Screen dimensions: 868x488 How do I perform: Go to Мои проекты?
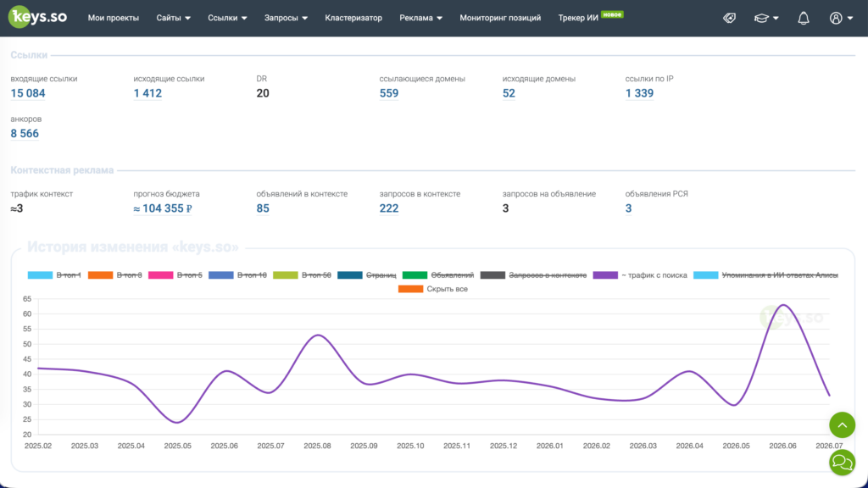pyautogui.click(x=114, y=18)
